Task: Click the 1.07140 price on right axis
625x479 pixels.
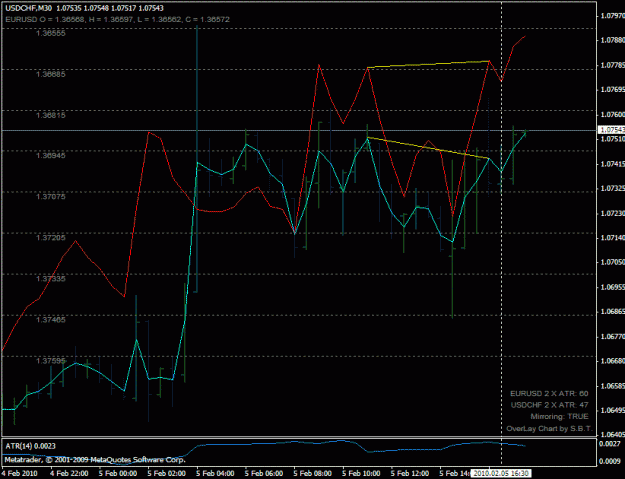Action: 612,238
